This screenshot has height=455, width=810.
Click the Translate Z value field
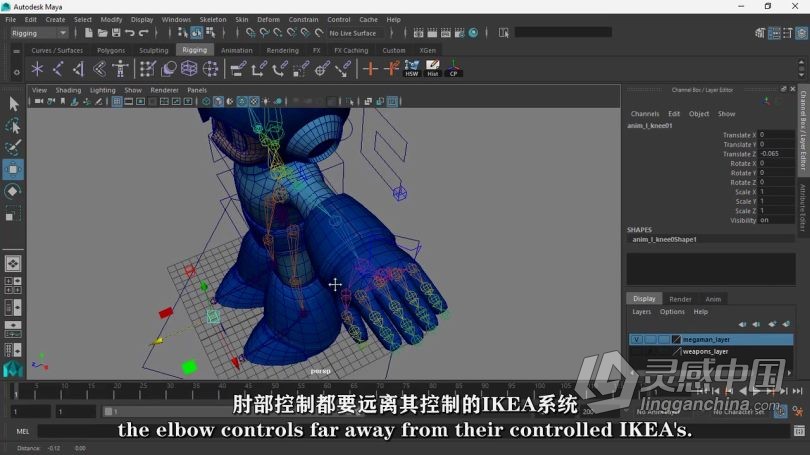[x=775, y=154]
